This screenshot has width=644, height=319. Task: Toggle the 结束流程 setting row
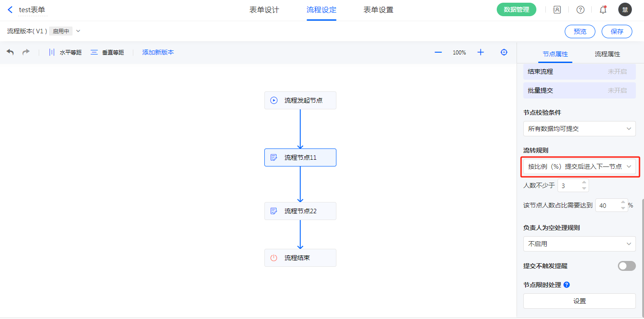coord(579,72)
